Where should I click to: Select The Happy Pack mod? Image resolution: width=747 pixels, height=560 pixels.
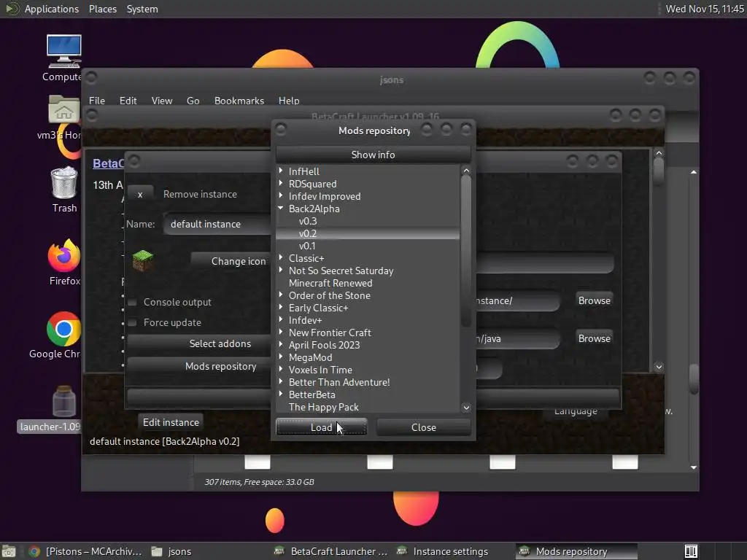[323, 407]
